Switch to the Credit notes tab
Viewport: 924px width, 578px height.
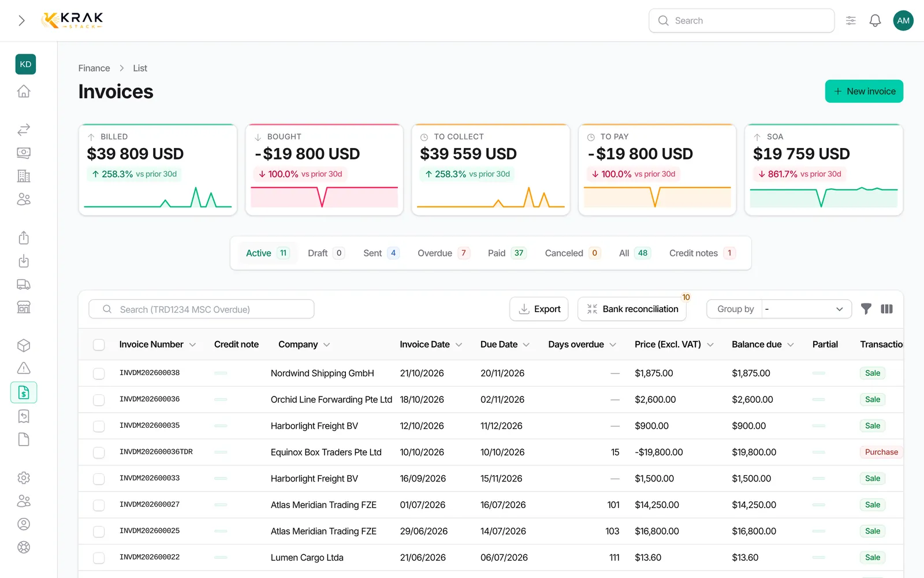point(702,253)
